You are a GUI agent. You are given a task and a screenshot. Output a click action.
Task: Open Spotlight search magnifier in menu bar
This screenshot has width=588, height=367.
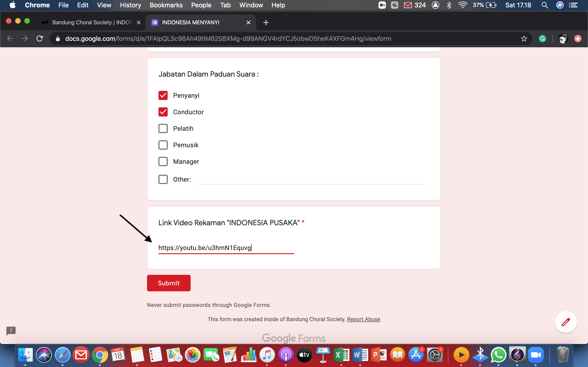click(x=545, y=5)
